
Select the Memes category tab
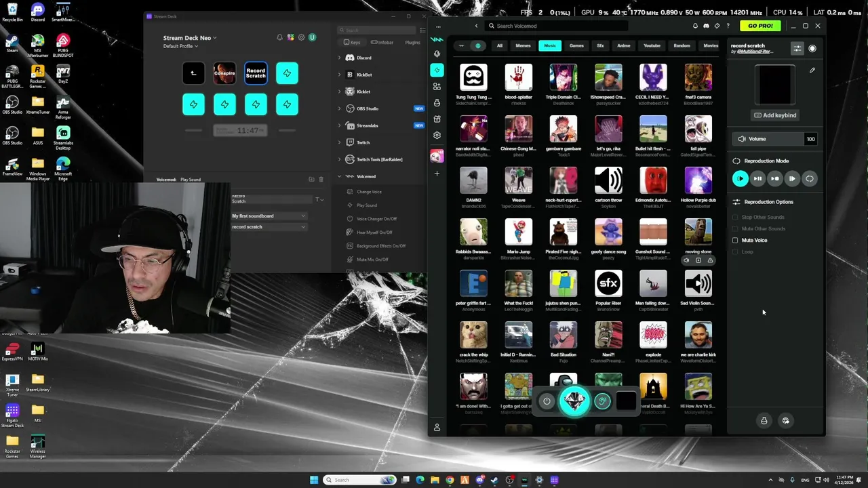point(523,46)
